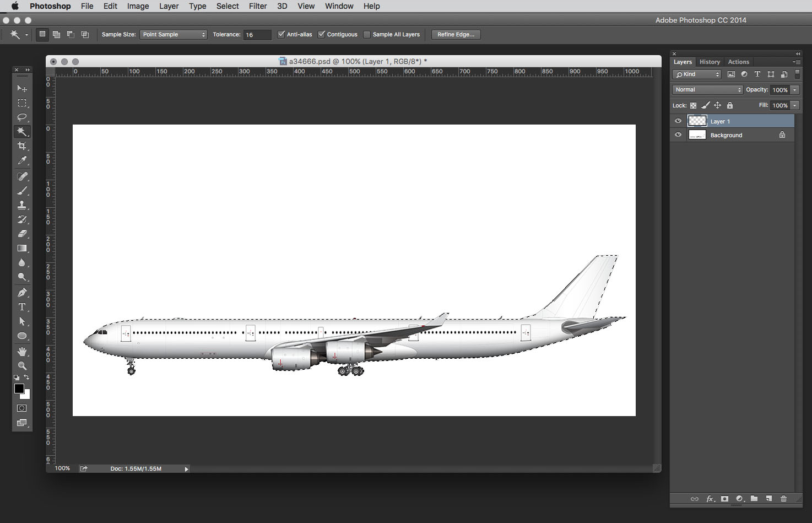Click the black foreground color swatch
Viewport: 812px width, 523px height.
(x=19, y=389)
